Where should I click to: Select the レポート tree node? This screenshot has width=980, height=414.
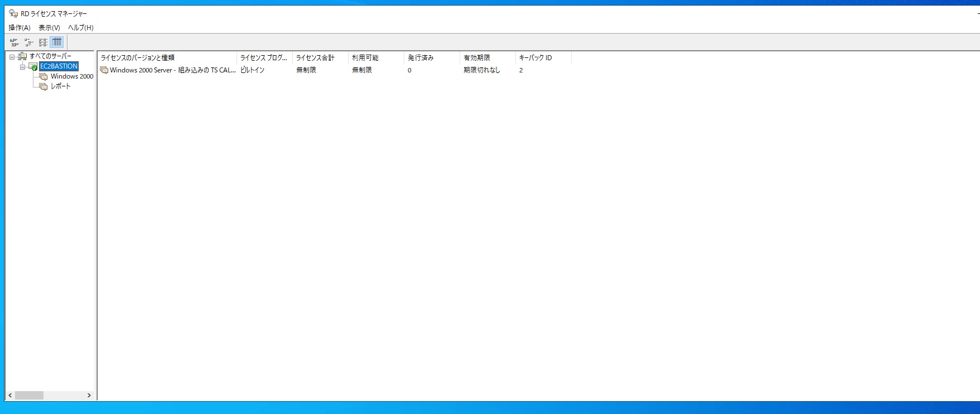[x=61, y=86]
